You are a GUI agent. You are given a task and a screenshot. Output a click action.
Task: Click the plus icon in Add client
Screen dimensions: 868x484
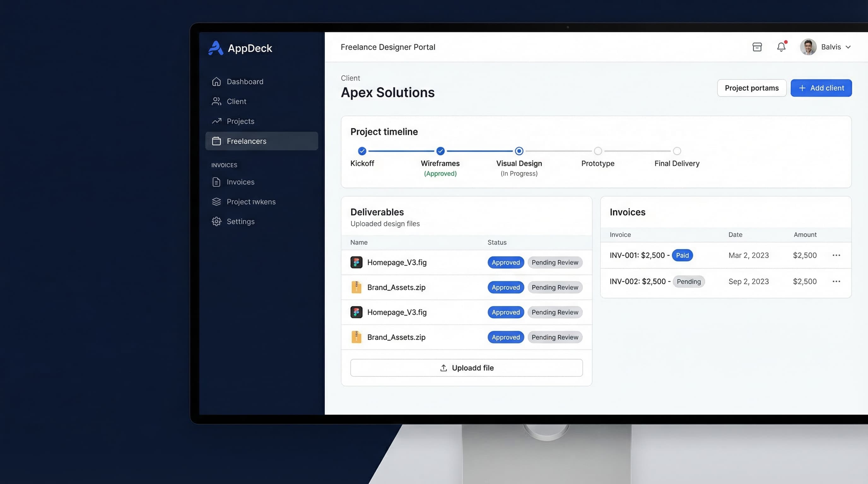[802, 88]
